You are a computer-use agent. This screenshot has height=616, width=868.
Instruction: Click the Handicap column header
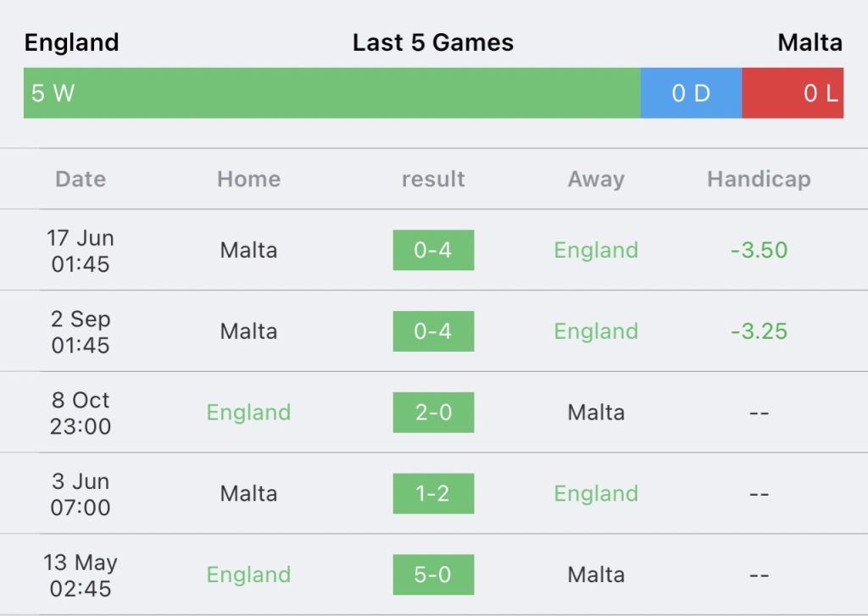point(759,180)
